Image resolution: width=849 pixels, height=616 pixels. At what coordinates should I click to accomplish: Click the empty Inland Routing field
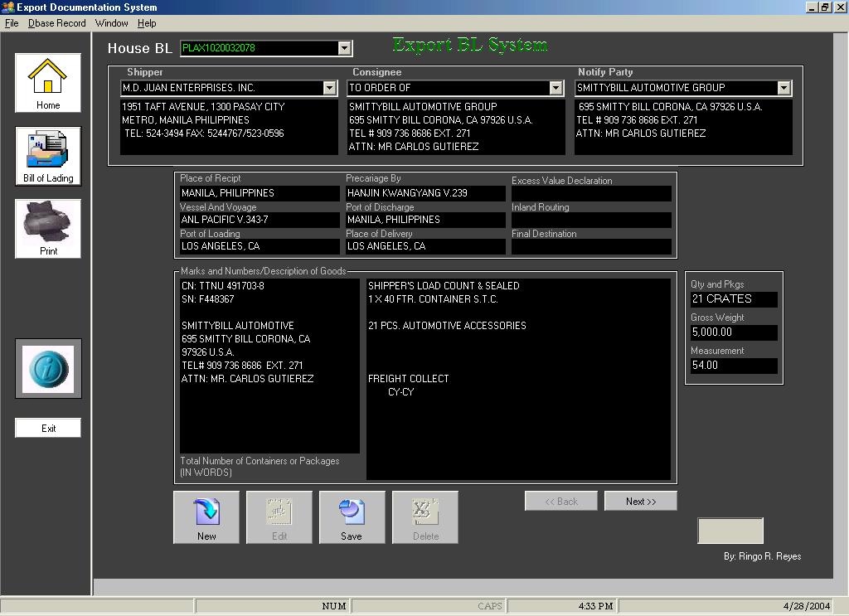click(x=591, y=220)
